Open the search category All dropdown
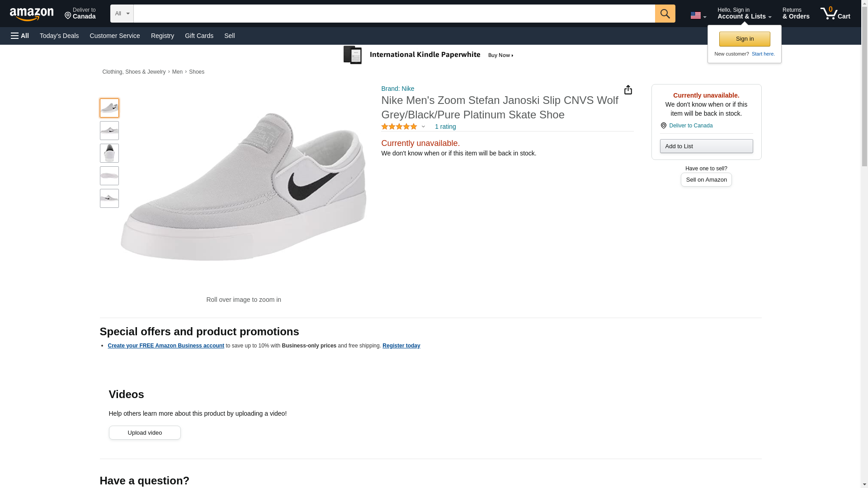The height and width of the screenshot is (488, 868). tap(122, 14)
